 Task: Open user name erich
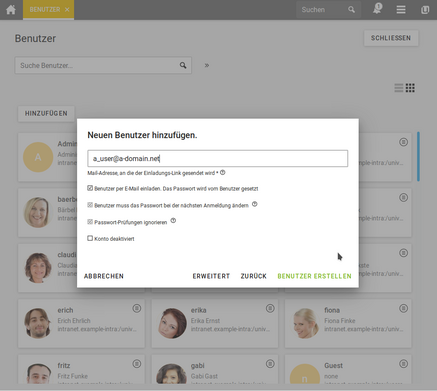click(65, 310)
